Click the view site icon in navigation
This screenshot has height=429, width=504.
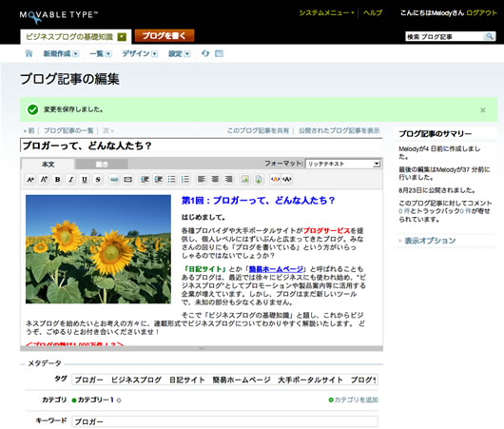[219, 53]
